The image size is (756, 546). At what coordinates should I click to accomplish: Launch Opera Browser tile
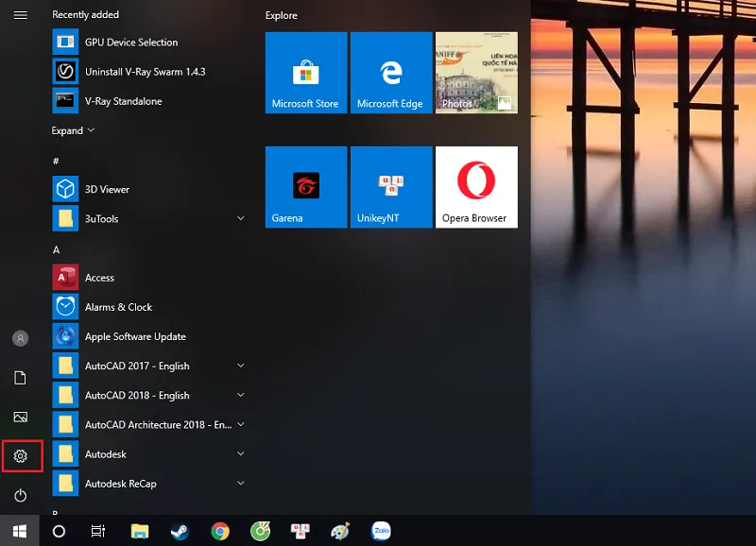(476, 186)
